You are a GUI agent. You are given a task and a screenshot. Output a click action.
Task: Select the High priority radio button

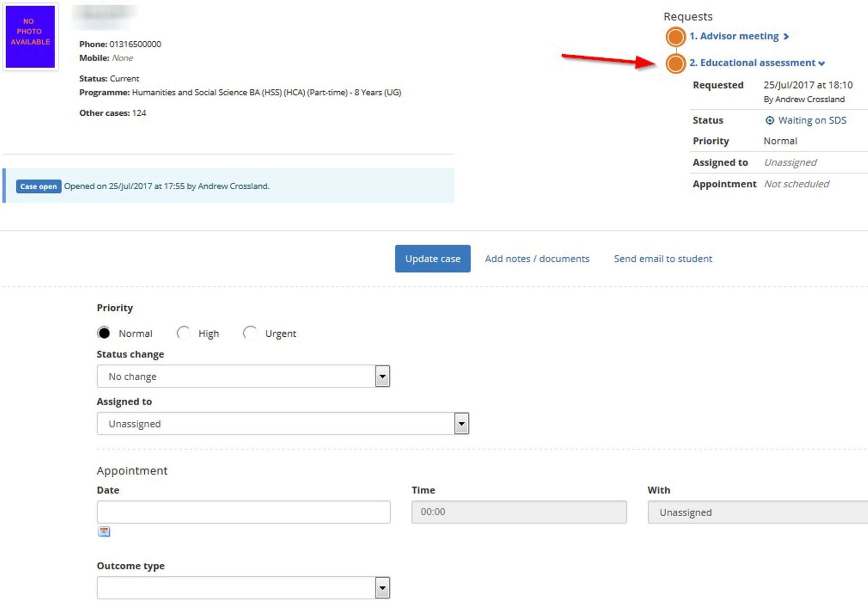183,332
